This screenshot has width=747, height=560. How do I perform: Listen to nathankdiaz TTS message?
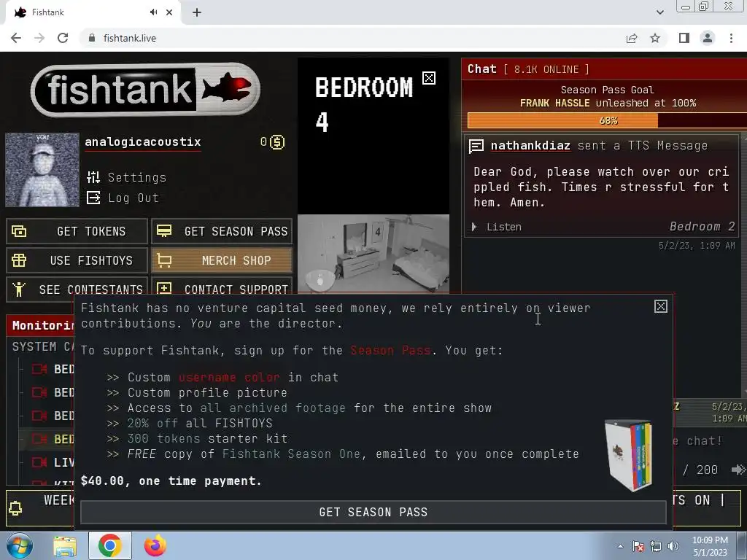(x=497, y=227)
